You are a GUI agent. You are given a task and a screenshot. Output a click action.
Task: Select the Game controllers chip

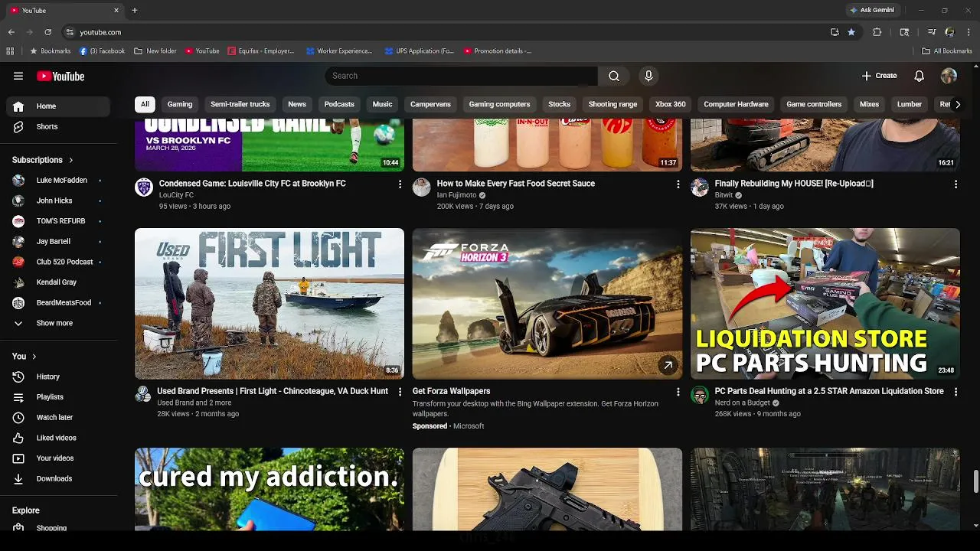(814, 104)
